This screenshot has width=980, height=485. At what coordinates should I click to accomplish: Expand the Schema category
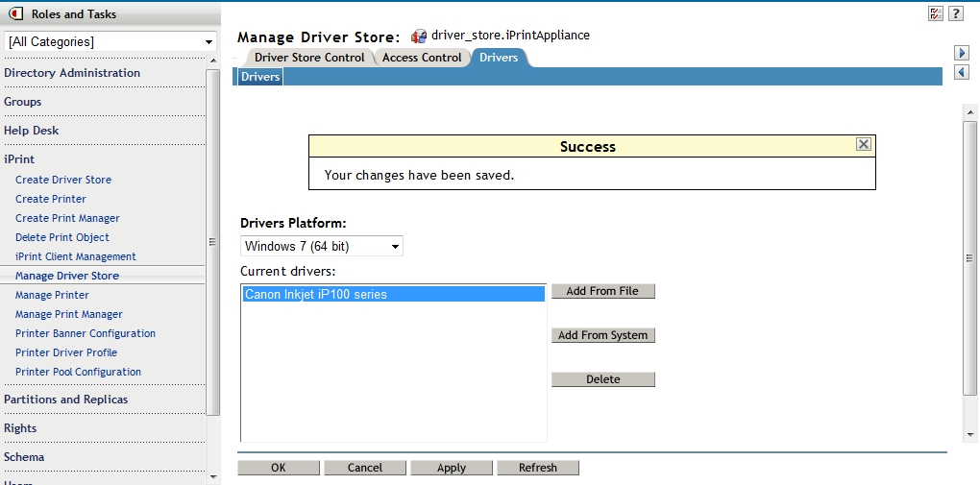(24, 456)
